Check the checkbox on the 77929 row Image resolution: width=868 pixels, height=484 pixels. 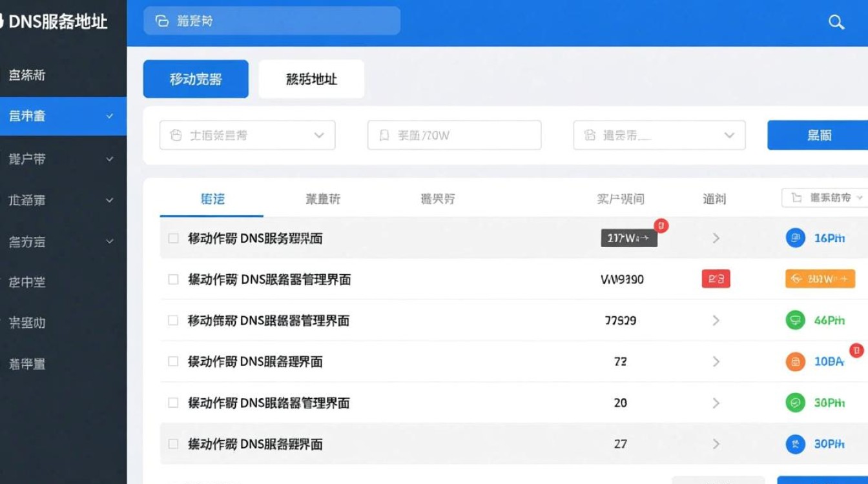173,321
